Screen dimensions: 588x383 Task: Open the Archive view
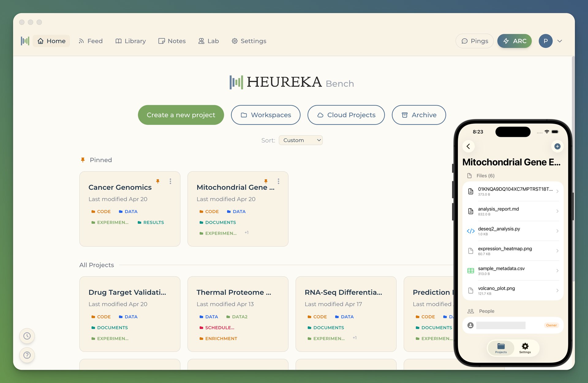pyautogui.click(x=419, y=115)
